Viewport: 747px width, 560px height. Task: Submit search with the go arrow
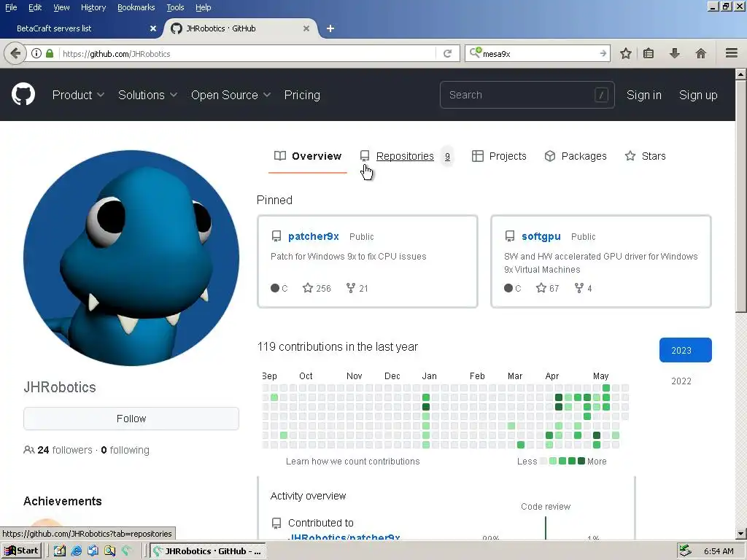[x=603, y=53]
